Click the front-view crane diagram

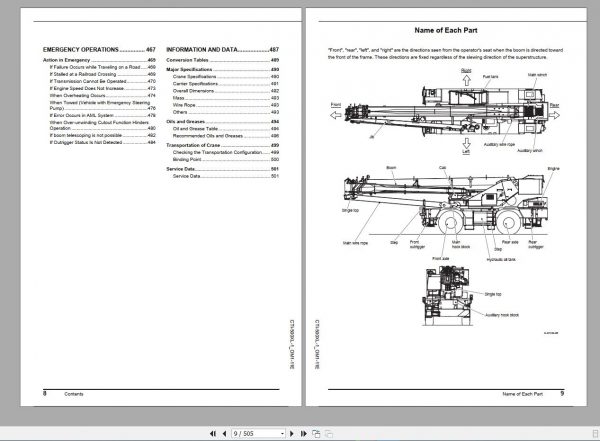pyautogui.click(x=448, y=296)
